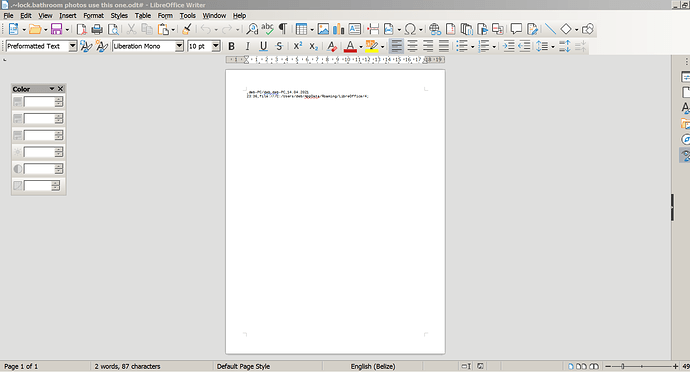Open the font size dropdown
This screenshot has height=372, width=690.
point(216,46)
